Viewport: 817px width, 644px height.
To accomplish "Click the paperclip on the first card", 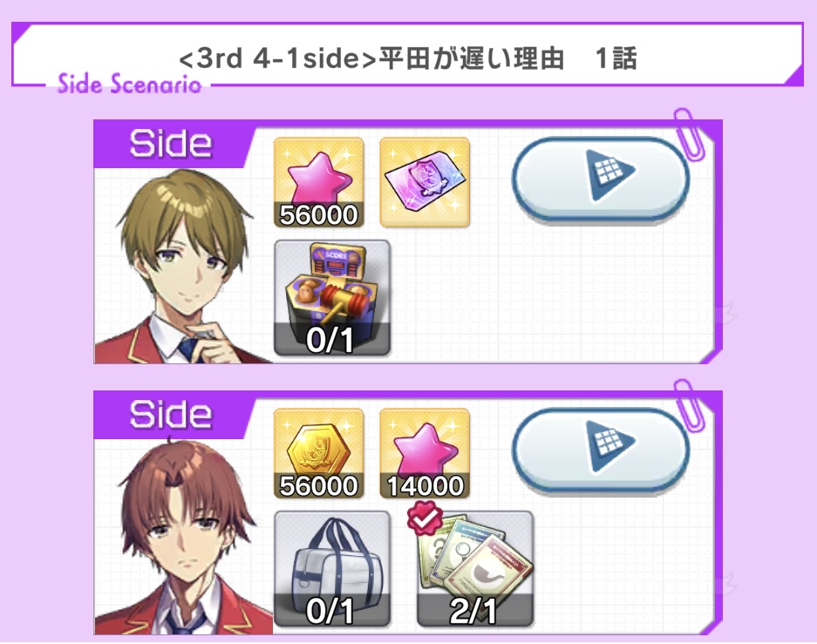I will [x=689, y=134].
